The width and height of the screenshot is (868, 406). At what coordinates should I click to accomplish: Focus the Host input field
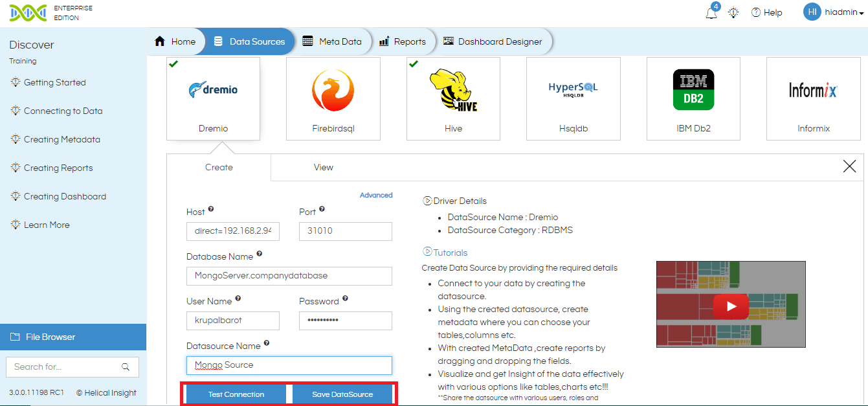coord(233,231)
